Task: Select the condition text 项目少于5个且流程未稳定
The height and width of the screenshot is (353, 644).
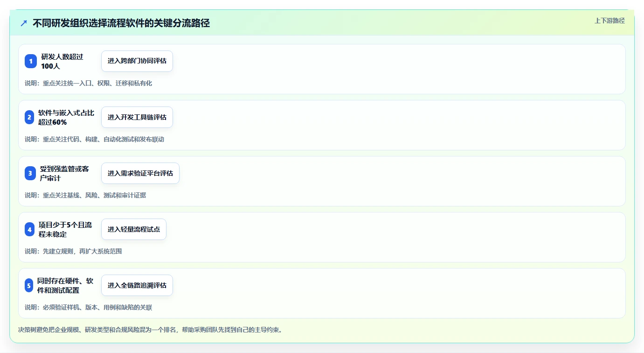Action: pos(65,229)
